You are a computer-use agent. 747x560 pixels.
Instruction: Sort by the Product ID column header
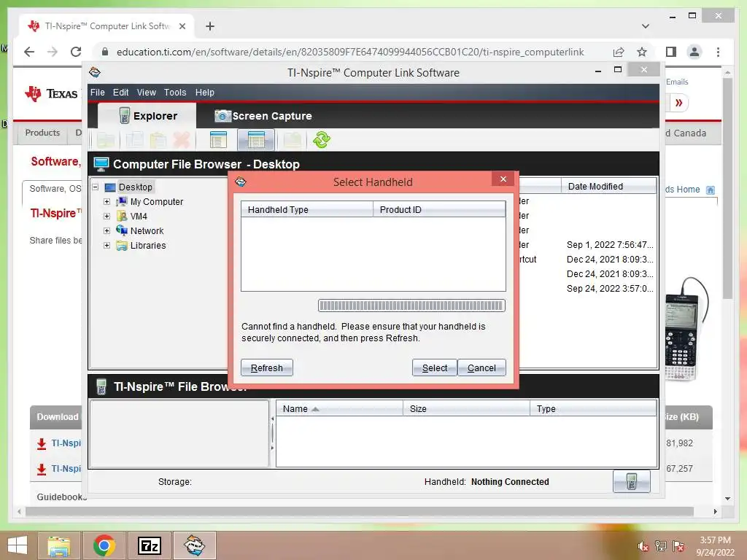click(x=439, y=209)
